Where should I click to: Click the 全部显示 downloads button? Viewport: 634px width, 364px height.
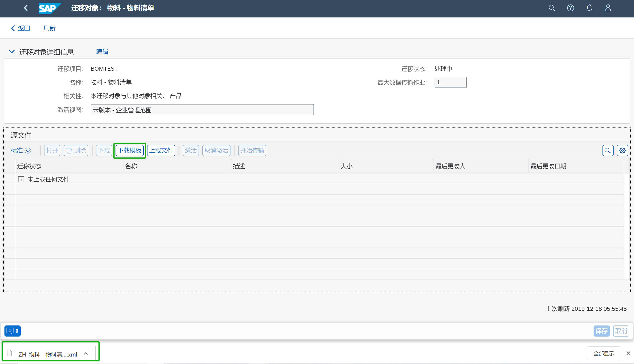click(604, 353)
